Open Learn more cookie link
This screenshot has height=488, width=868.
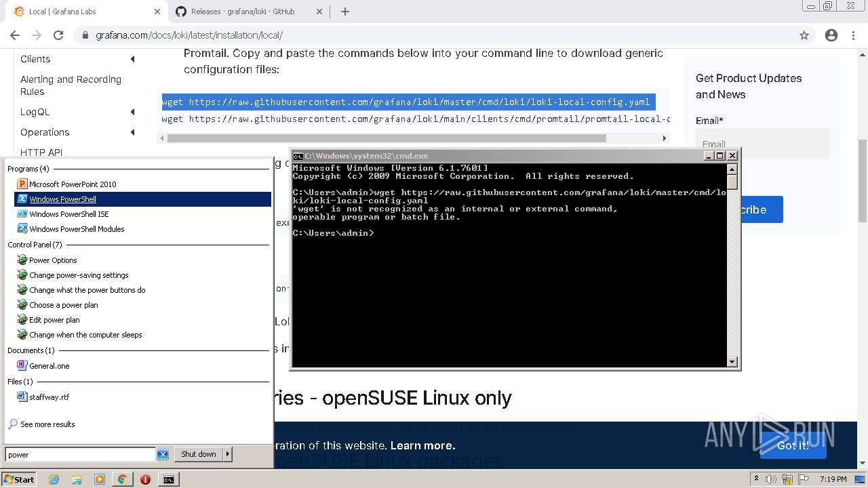click(422, 445)
